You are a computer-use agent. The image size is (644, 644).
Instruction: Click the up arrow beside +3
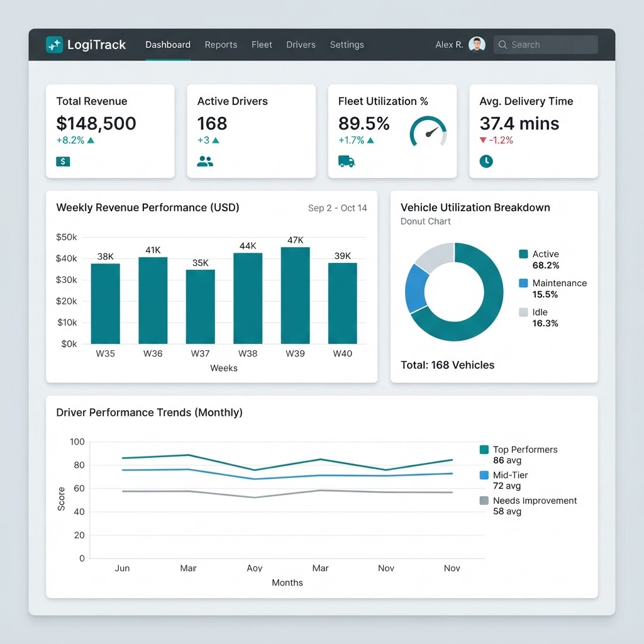(x=216, y=140)
